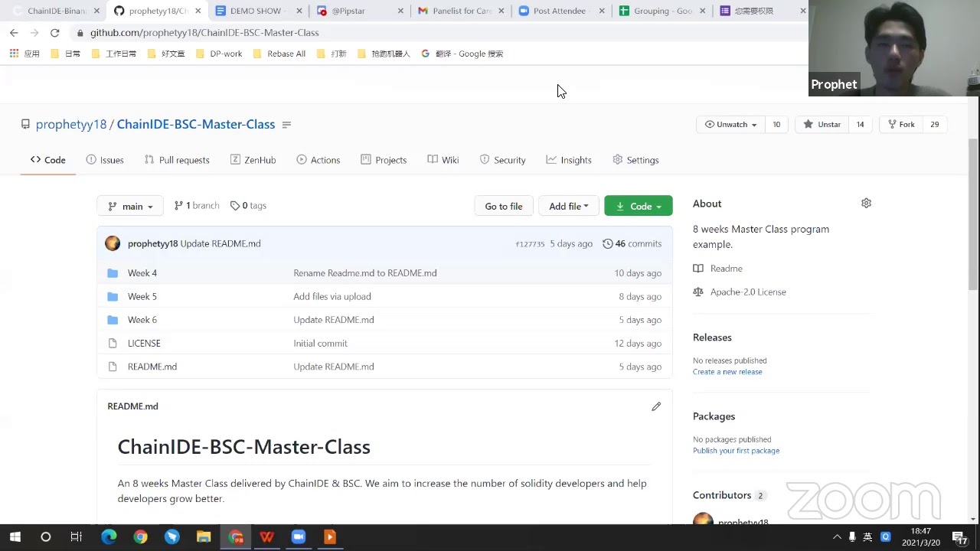Screen dimensions: 980x551
Task: Go to the Actions tab
Action: pos(318,160)
